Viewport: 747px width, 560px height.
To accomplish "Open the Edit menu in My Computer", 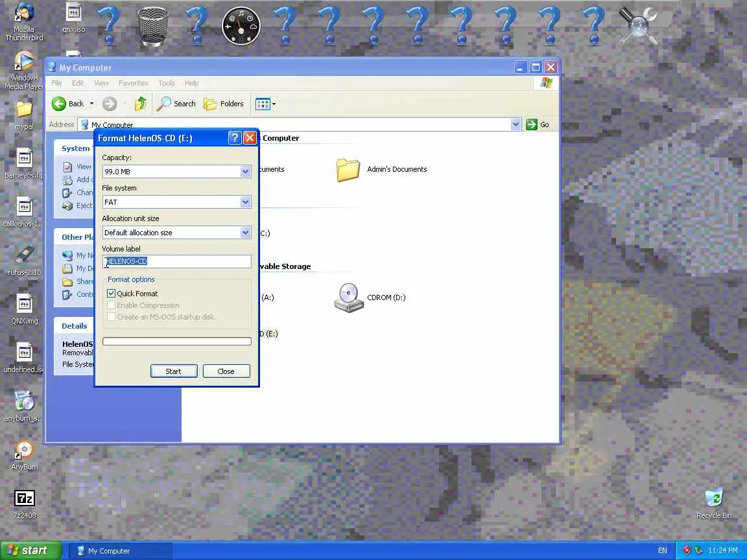I will coord(78,83).
